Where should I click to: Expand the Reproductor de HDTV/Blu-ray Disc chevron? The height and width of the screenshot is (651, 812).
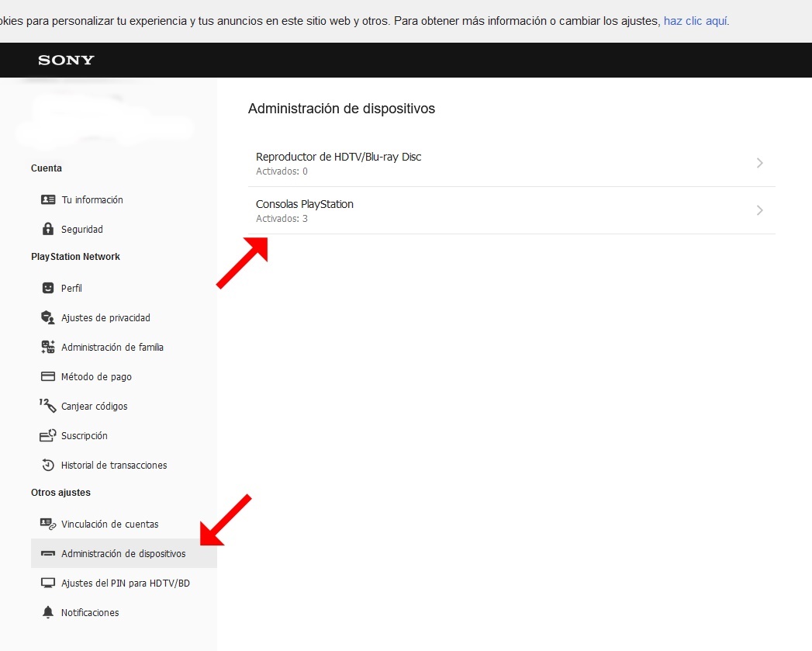pos(760,163)
